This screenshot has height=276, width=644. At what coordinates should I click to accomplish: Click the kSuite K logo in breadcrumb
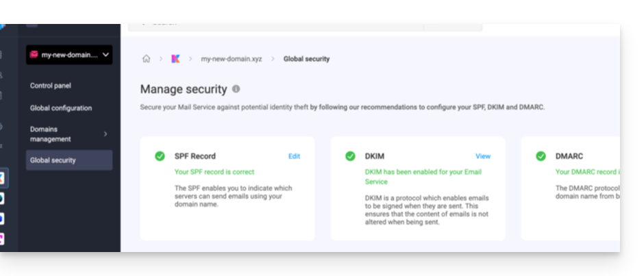[176, 59]
